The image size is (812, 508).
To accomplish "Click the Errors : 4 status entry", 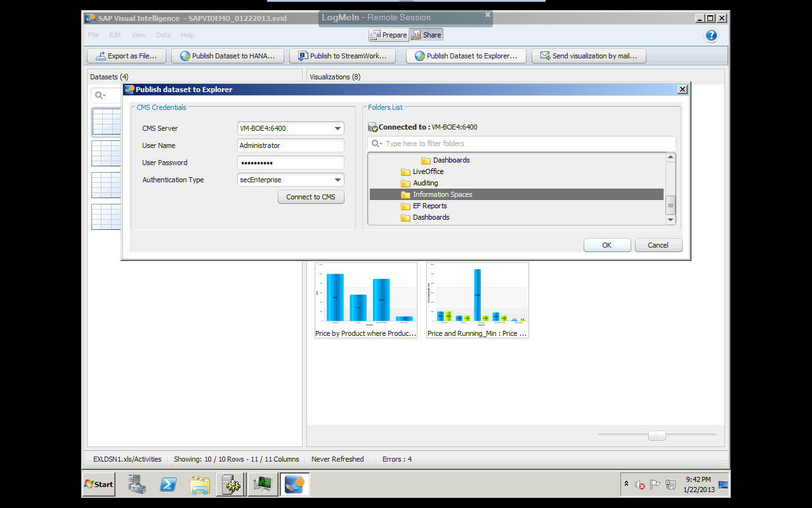I will [x=397, y=459].
